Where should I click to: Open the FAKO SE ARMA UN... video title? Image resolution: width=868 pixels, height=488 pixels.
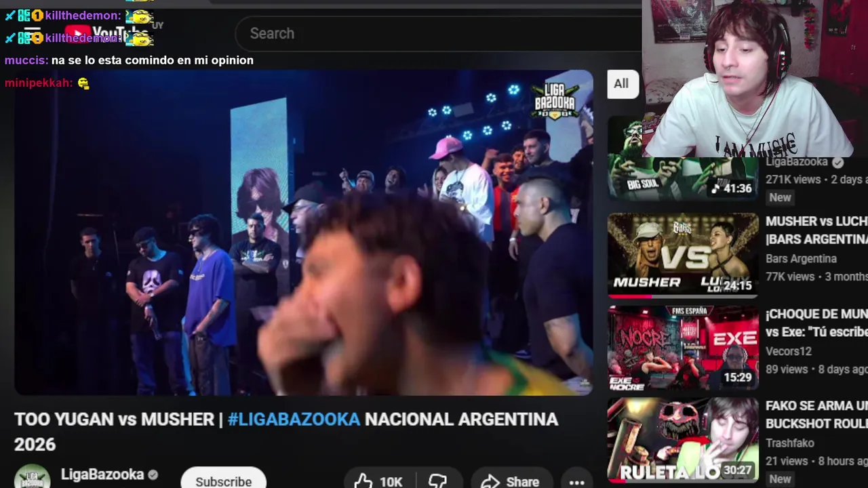(x=816, y=415)
